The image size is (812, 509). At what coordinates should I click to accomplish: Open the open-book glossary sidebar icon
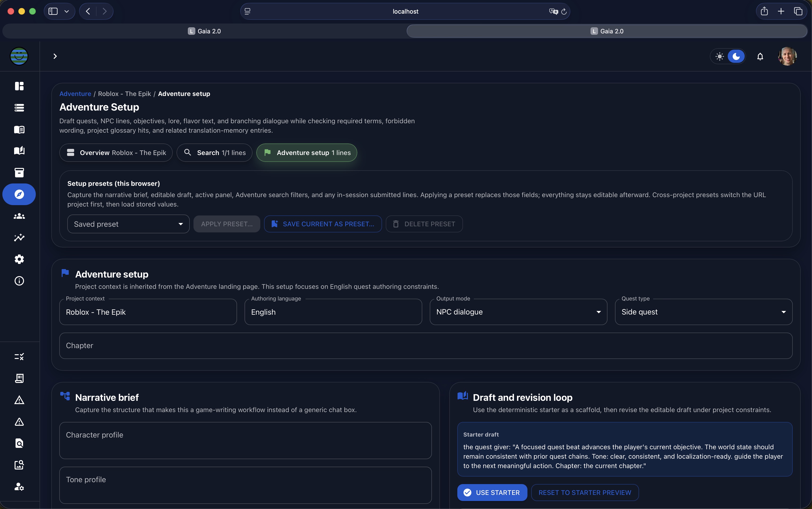coord(19,130)
